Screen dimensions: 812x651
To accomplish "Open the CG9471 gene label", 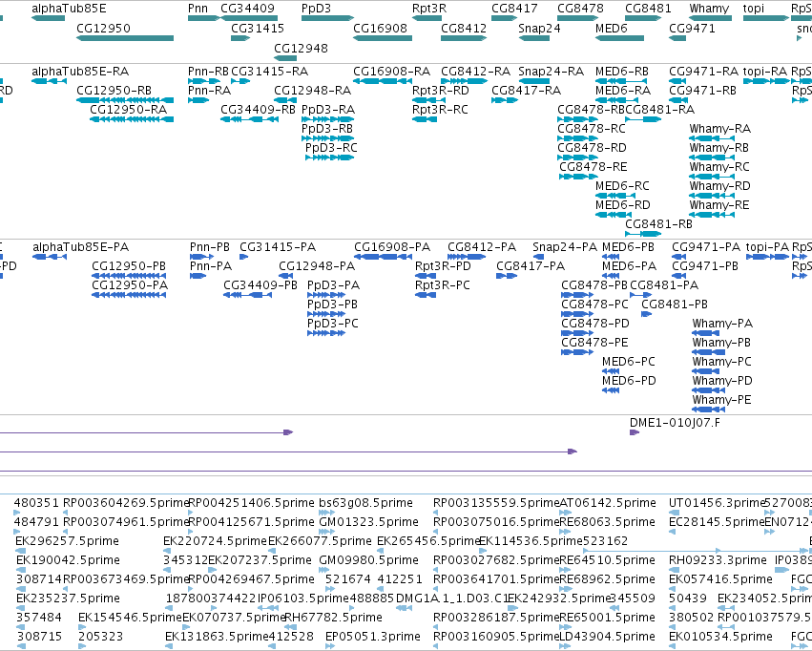I will (692, 29).
